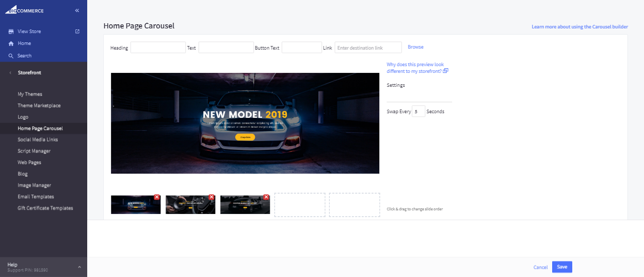Click the Home house icon
This screenshot has width=644, height=277.
pos(11,44)
